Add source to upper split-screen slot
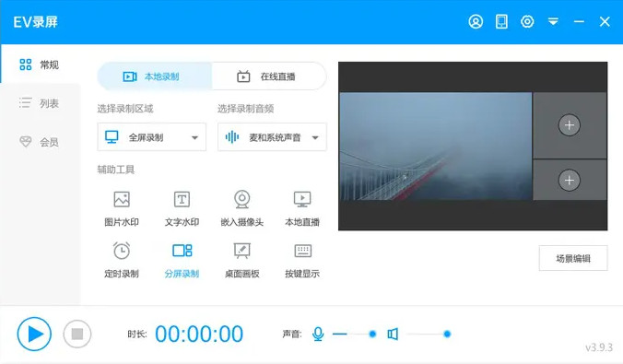Viewport: 623px width, 364px height. [570, 125]
